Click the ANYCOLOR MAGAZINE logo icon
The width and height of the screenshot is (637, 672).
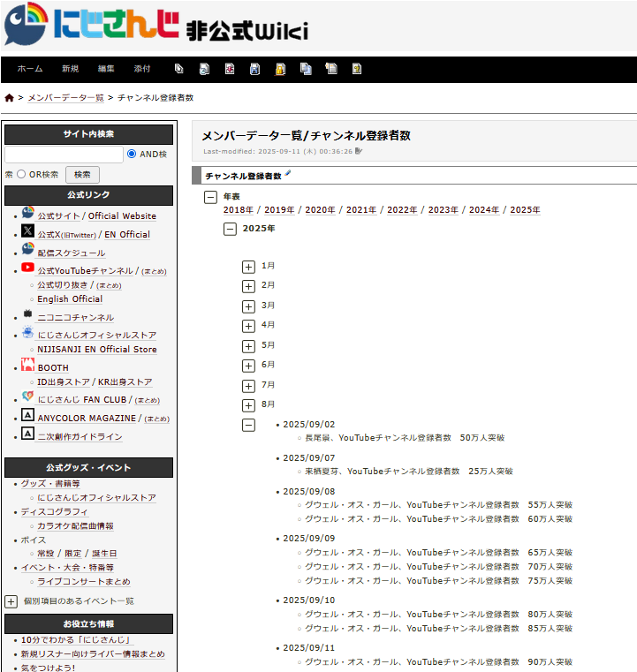coord(27,417)
